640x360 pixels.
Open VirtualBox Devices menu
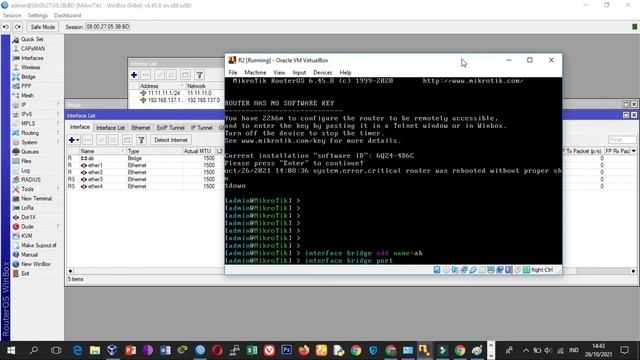[322, 73]
